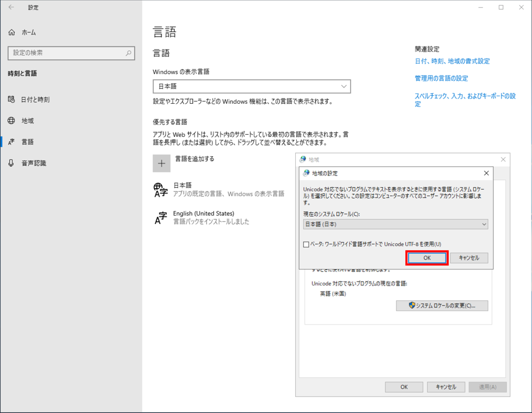Viewport: 532px width, 413px height.
Task: Close the 地域の設定 dialog with X
Action: coord(486,173)
